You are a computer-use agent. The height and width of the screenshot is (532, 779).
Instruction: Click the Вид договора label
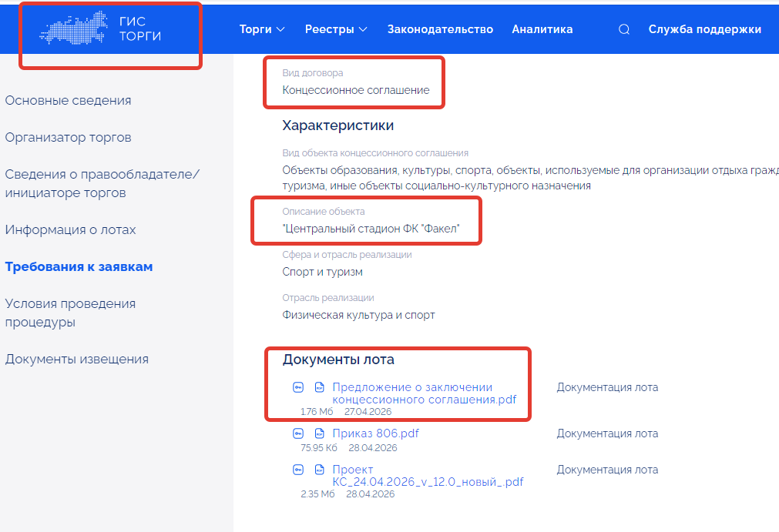click(x=313, y=73)
